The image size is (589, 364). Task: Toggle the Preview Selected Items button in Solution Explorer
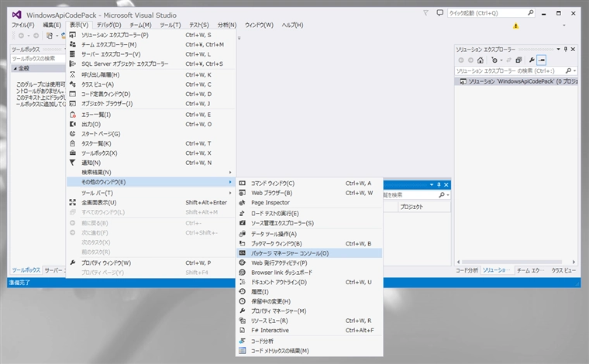pos(541,60)
